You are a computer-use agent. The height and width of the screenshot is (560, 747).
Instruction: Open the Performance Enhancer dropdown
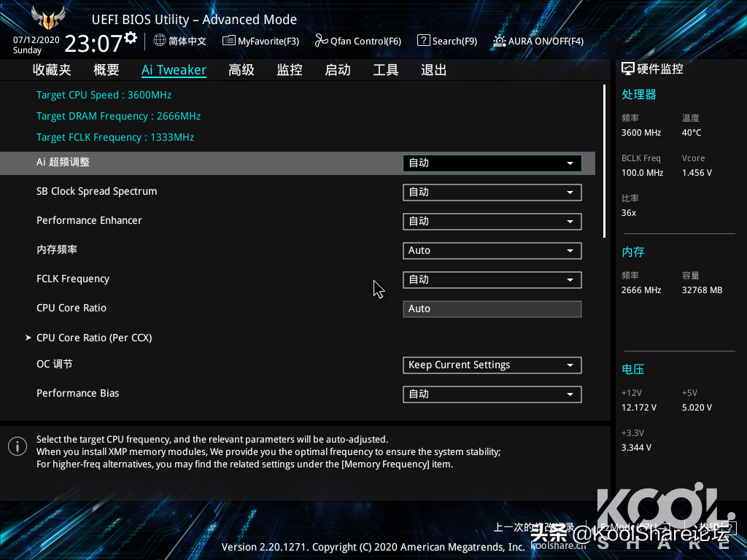(492, 222)
